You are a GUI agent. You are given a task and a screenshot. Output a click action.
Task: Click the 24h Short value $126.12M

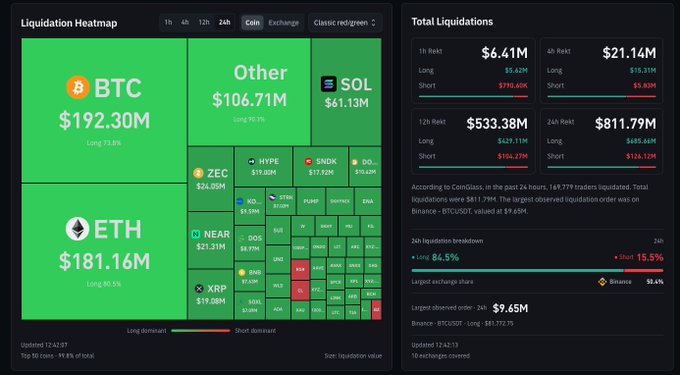[x=641, y=156]
